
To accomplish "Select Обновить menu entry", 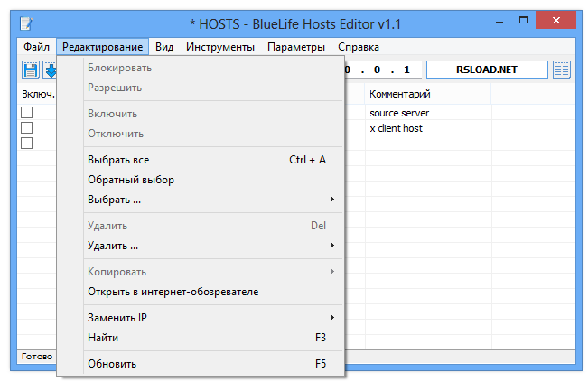I will [x=213, y=364].
